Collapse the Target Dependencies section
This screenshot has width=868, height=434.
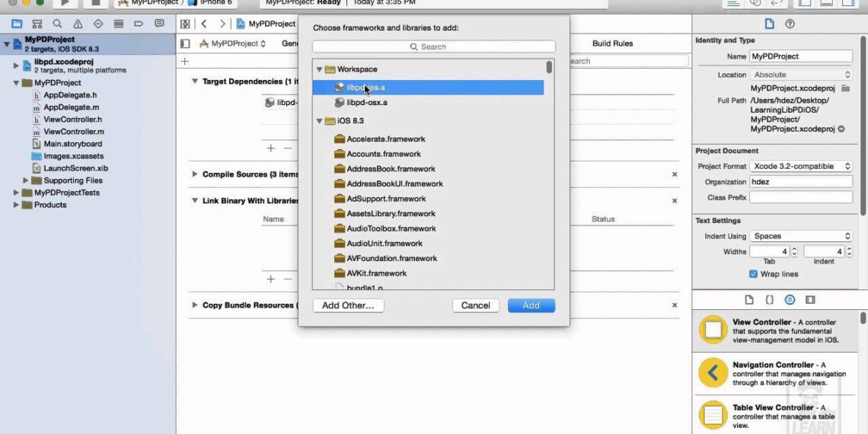click(x=195, y=81)
